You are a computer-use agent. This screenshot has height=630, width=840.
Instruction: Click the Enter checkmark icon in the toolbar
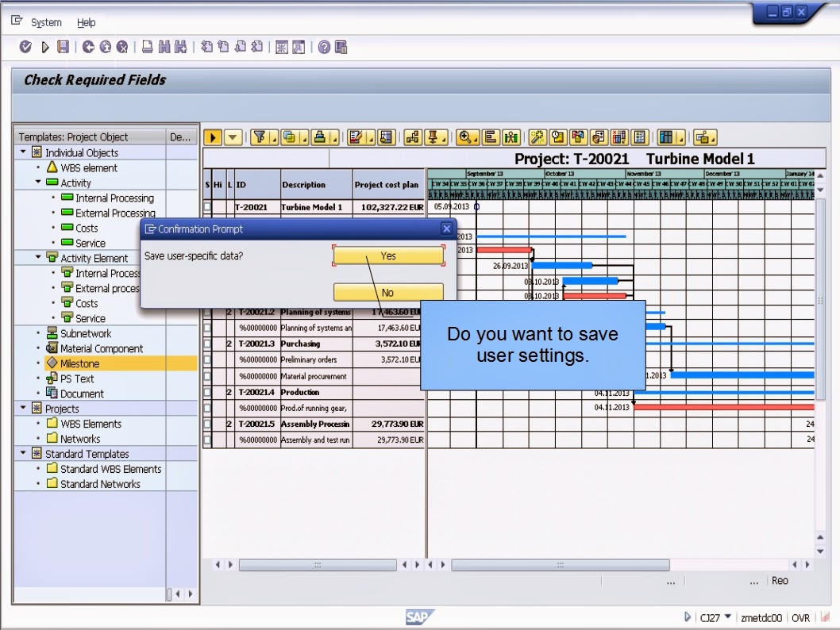pyautogui.click(x=25, y=46)
